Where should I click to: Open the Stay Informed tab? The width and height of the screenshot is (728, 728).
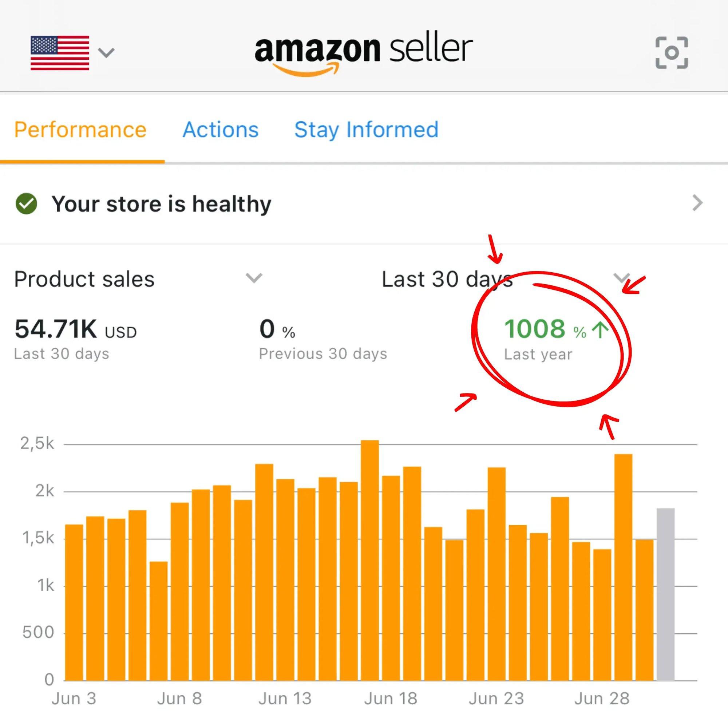click(366, 130)
